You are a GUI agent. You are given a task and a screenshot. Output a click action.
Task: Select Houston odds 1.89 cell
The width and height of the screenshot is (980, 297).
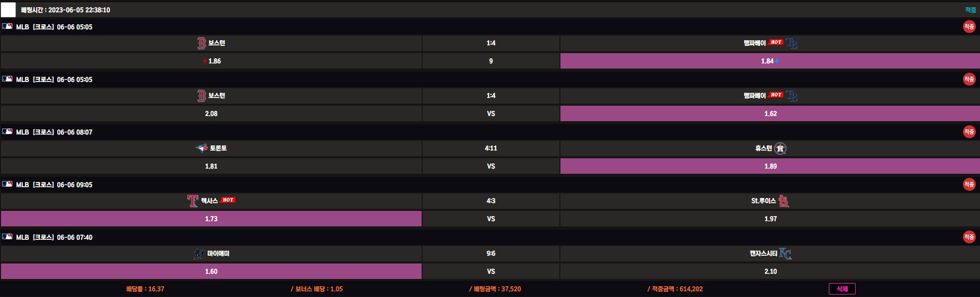(769, 166)
